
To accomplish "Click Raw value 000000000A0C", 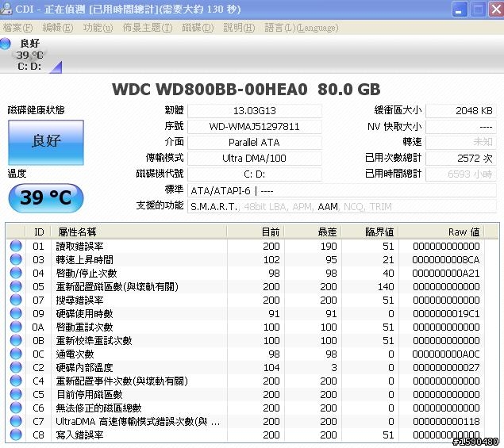I will 446,354.
